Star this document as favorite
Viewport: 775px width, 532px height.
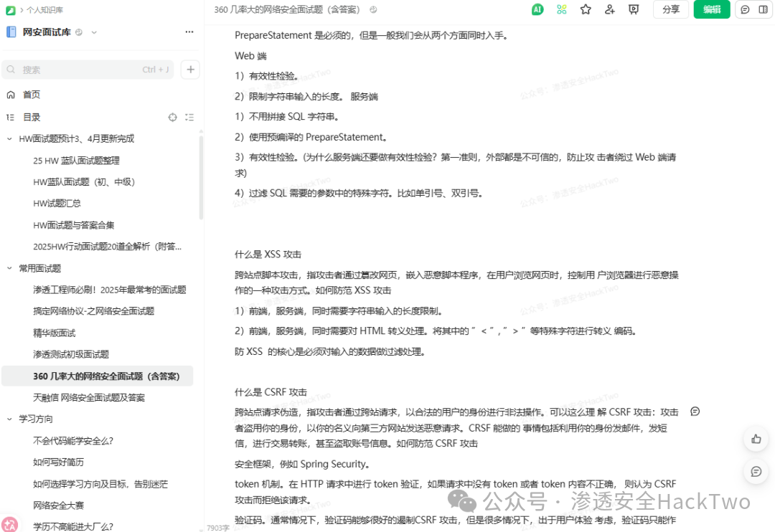[x=586, y=9]
